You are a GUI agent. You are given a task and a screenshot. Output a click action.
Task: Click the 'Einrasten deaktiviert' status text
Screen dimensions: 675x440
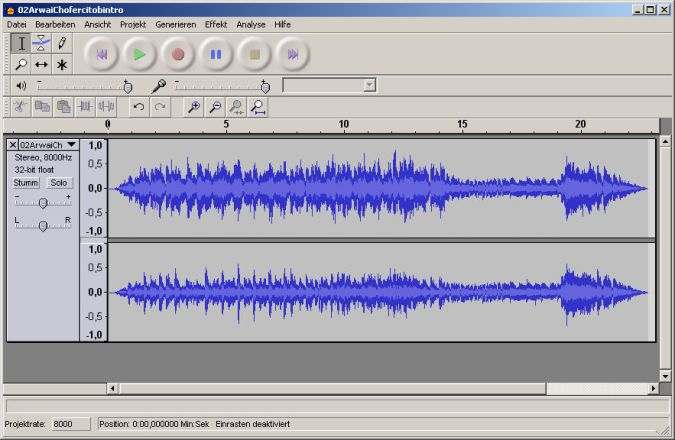coord(253,424)
